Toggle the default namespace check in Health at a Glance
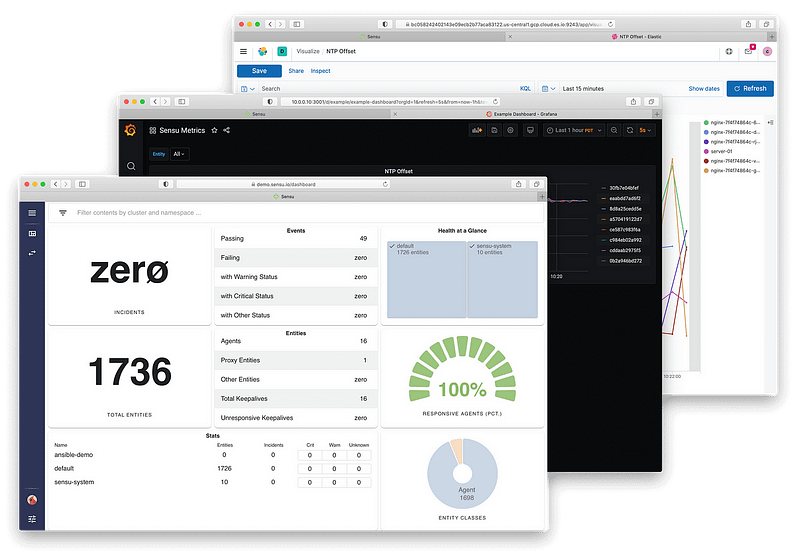This screenshot has height=557, width=800. (392, 246)
